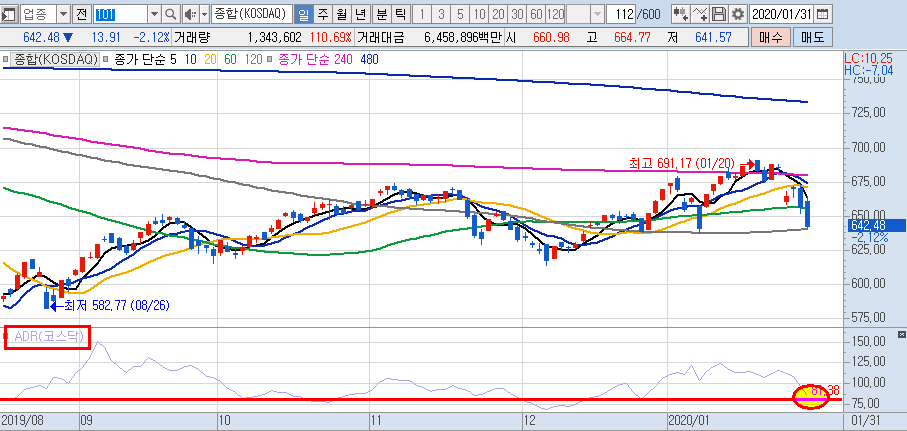Click the -2.12% change in the top bar
The height and width of the screenshot is (431, 907).
(151, 38)
